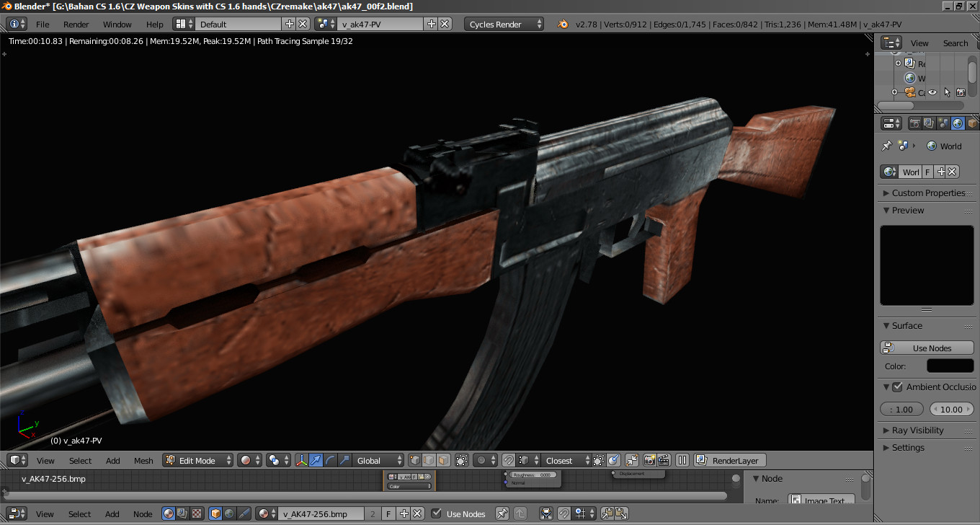Open the Cycles Render engine dropdown
This screenshot has height=525, width=980.
click(x=503, y=23)
